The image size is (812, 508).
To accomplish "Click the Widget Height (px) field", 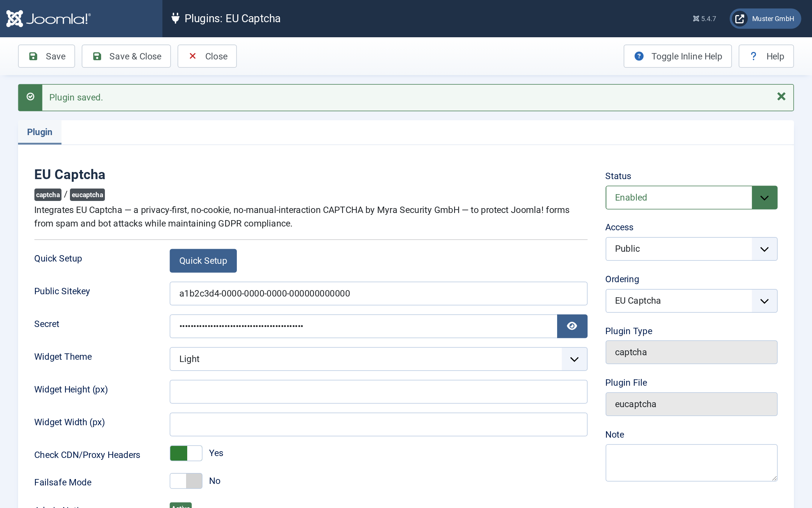I will [379, 392].
